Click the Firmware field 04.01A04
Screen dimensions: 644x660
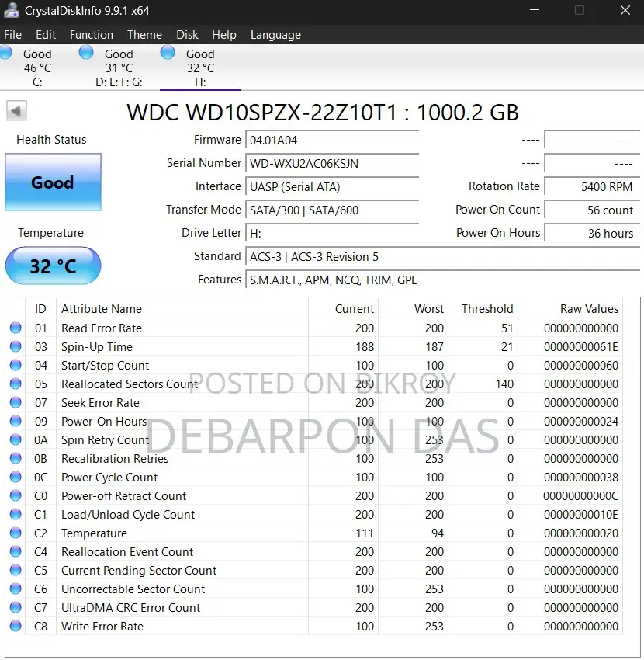(x=332, y=140)
